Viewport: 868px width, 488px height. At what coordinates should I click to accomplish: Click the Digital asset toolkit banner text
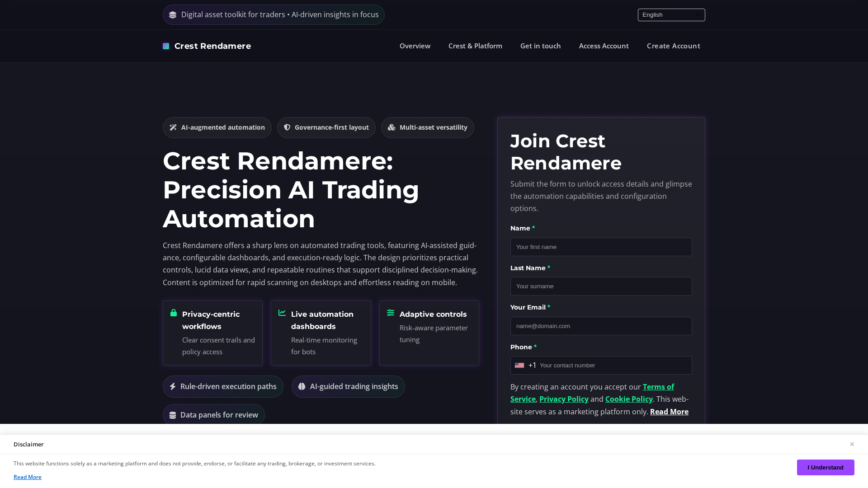pos(280,14)
